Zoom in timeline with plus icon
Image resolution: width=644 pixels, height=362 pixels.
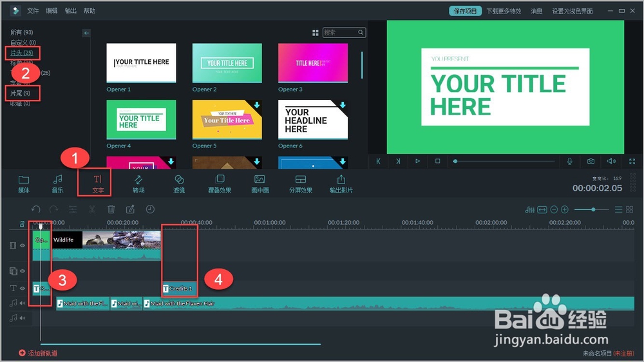coord(565,210)
